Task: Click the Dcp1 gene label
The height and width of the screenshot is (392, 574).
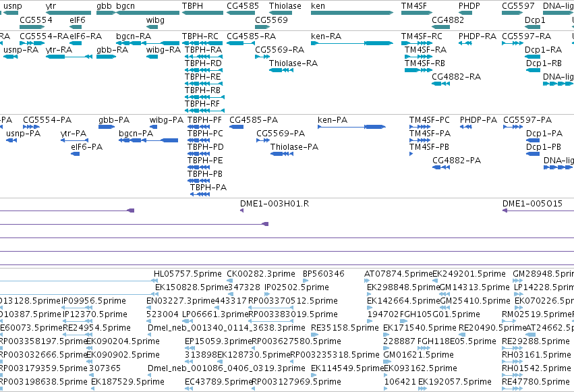Action: (x=535, y=20)
